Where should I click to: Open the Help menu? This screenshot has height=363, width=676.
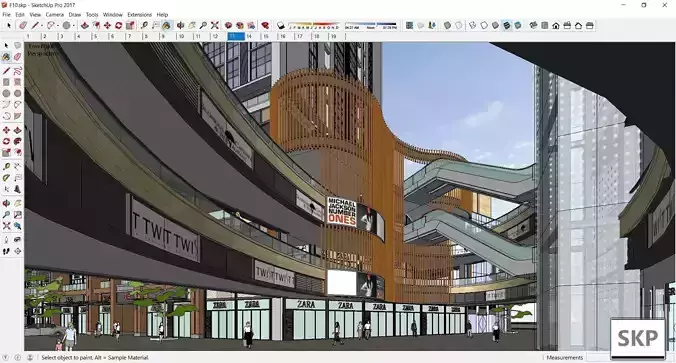162,15
